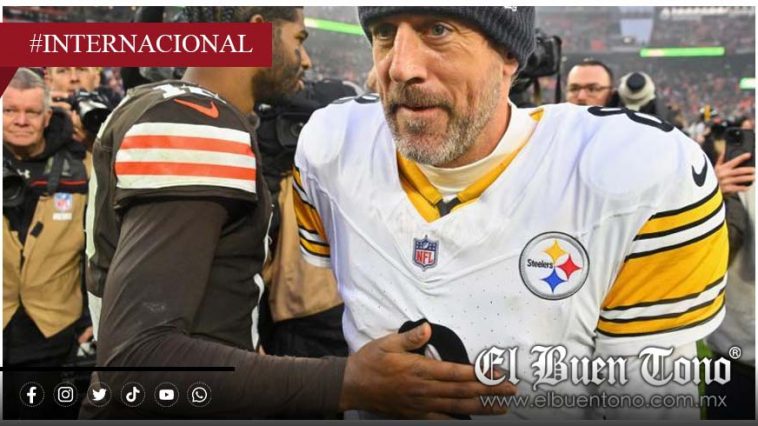Click the background man wearing glasses
The width and height of the screenshot is (758, 426).
coord(589,83)
